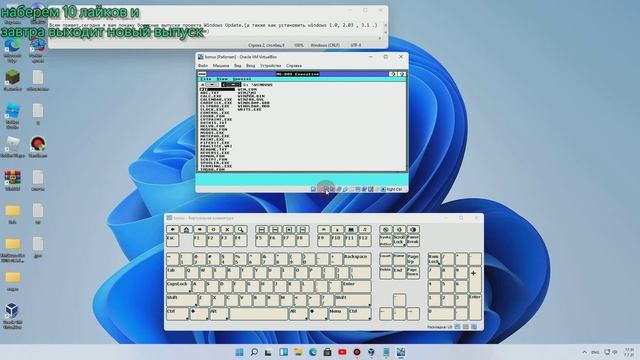Open the Ввод menu in VirtualBox
This screenshot has height=360, width=640.
tap(251, 65)
